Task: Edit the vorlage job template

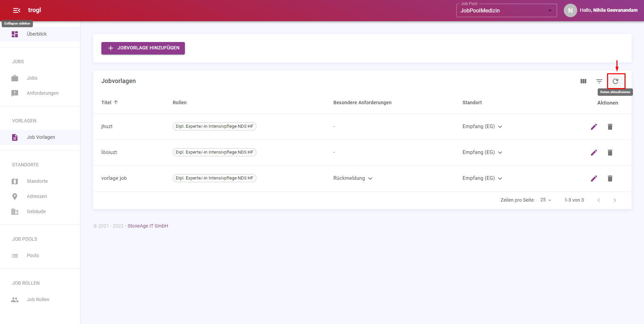Action: coord(594,178)
